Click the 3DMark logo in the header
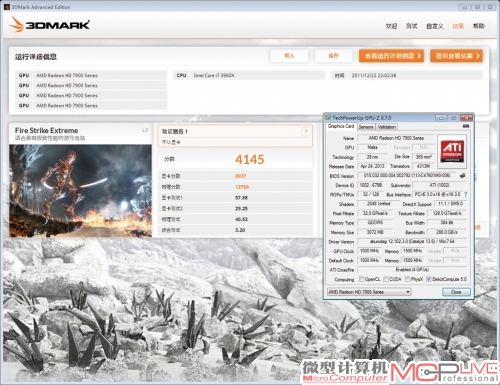Viewport: 500px width, 385px height. tap(50, 24)
